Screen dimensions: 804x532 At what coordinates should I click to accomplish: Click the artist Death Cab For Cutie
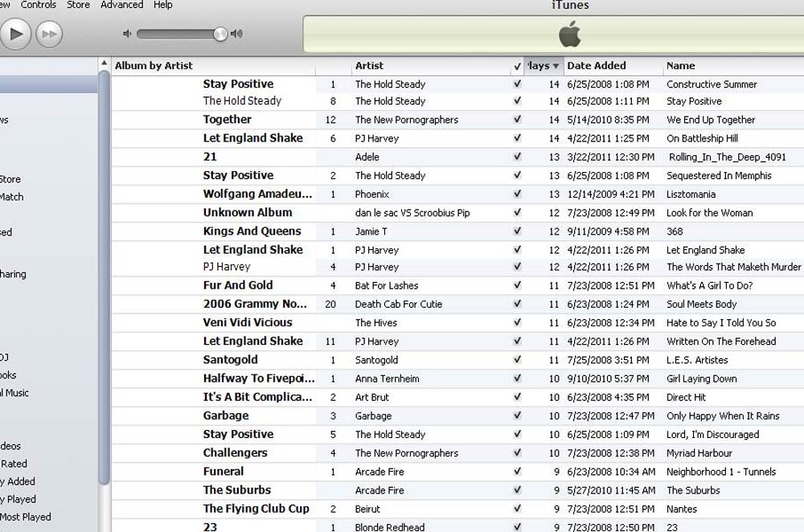pyautogui.click(x=399, y=304)
